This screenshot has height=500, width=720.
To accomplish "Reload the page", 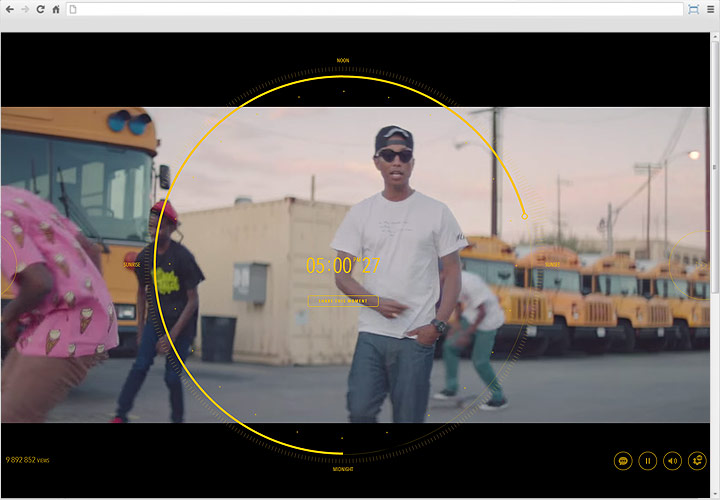I will click(40, 9).
